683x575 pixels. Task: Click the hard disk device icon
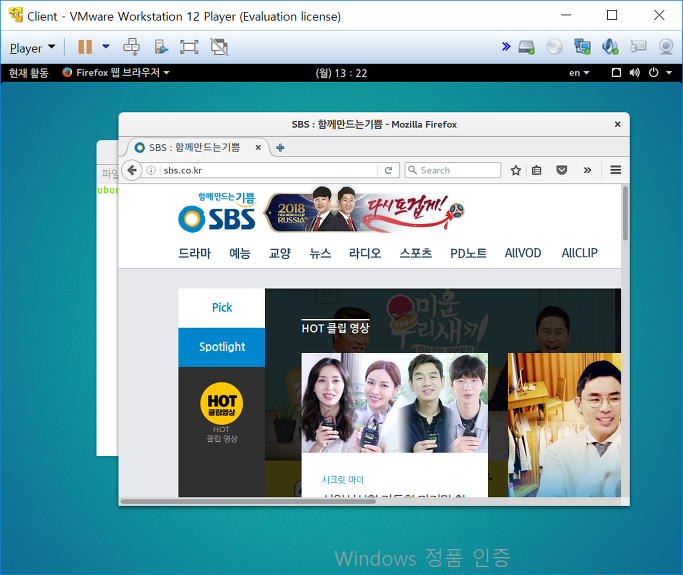point(526,47)
